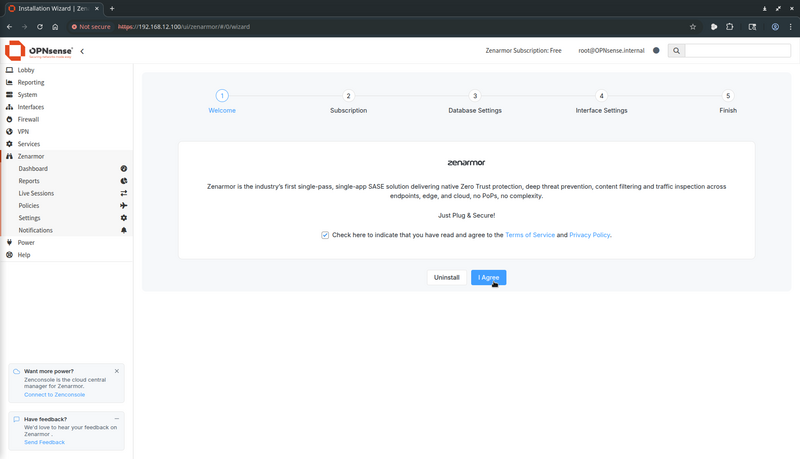Viewport: 800px width, 459px height.
Task: Close the Want more power card
Action: (x=117, y=371)
